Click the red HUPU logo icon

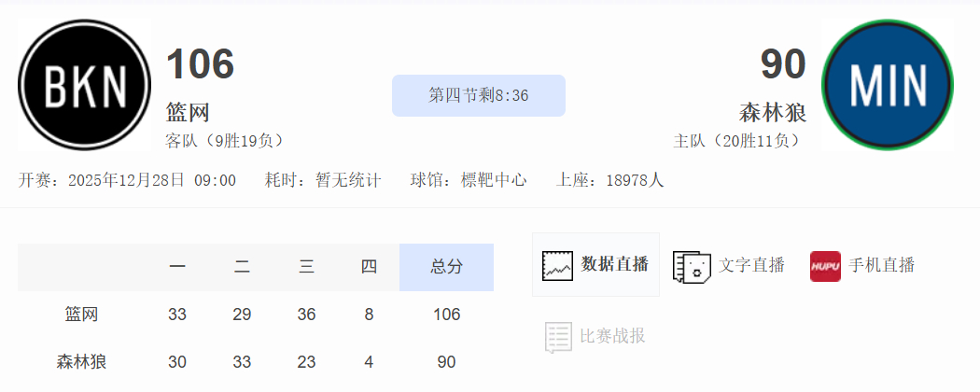tap(825, 266)
